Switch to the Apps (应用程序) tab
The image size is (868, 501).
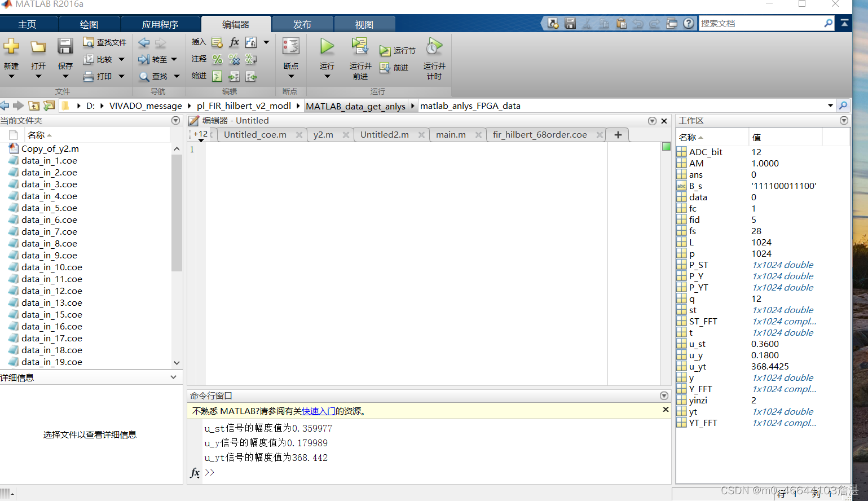160,24
